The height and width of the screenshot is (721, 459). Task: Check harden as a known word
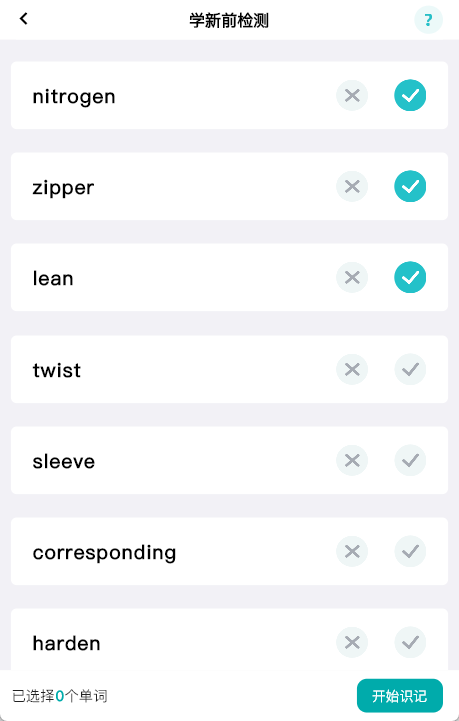[410, 642]
